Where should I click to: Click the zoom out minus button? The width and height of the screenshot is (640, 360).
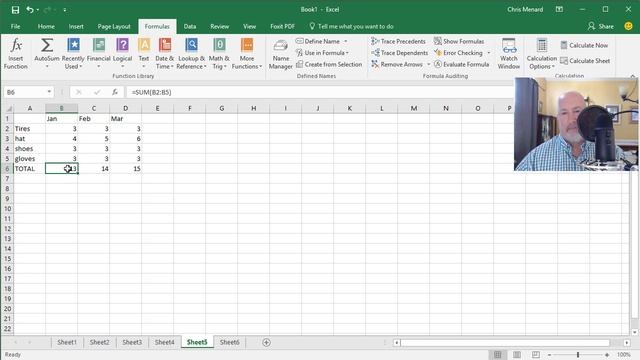tap(549, 355)
